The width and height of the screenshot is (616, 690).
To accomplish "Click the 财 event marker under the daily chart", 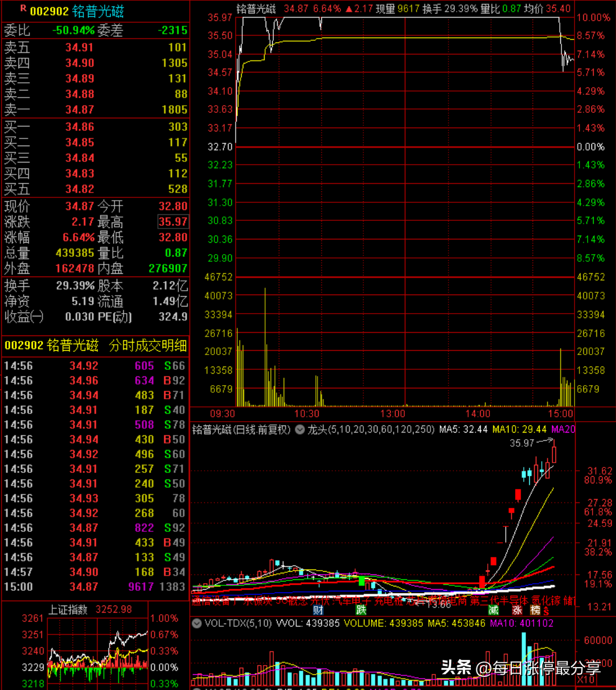I will coord(318,610).
